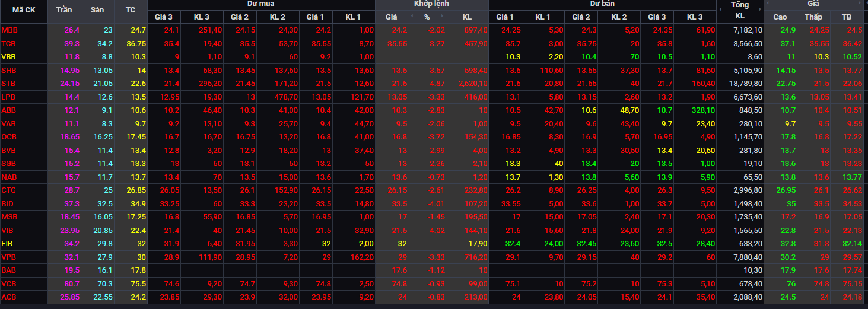The width and height of the screenshot is (868, 309).
Task: Click VCB ceiling price 80.7
Action: coord(72,283)
